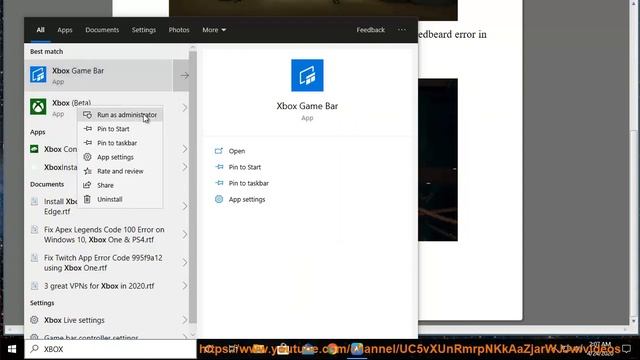Expand Xbox Live settings chevron
Viewport: 640px width, 360px height.
pos(184,320)
